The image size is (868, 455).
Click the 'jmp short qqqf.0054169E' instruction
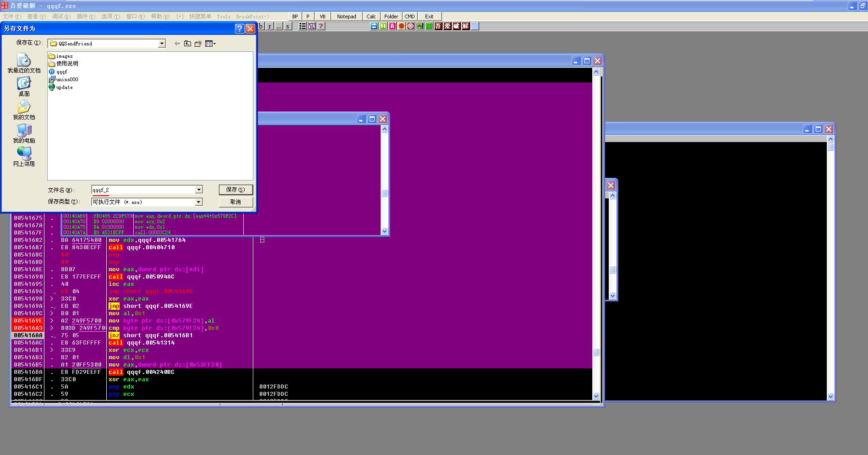point(151,306)
